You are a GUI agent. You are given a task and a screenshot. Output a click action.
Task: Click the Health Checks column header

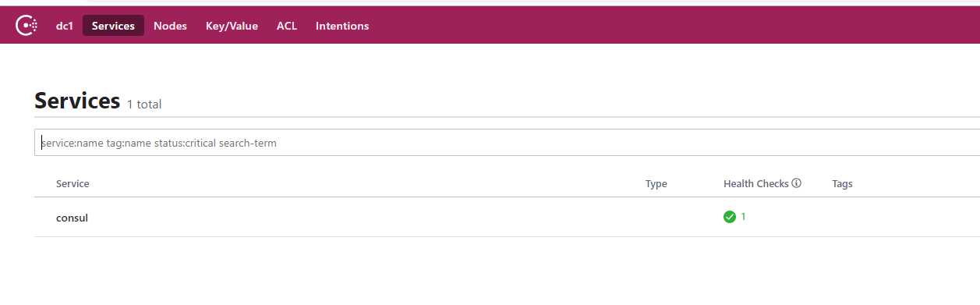click(756, 184)
